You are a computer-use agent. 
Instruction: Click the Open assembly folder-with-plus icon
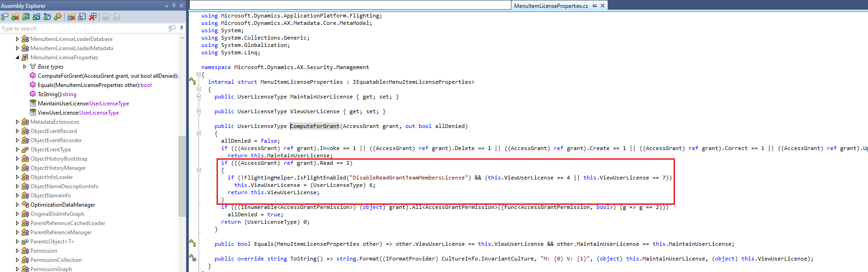tap(15, 17)
